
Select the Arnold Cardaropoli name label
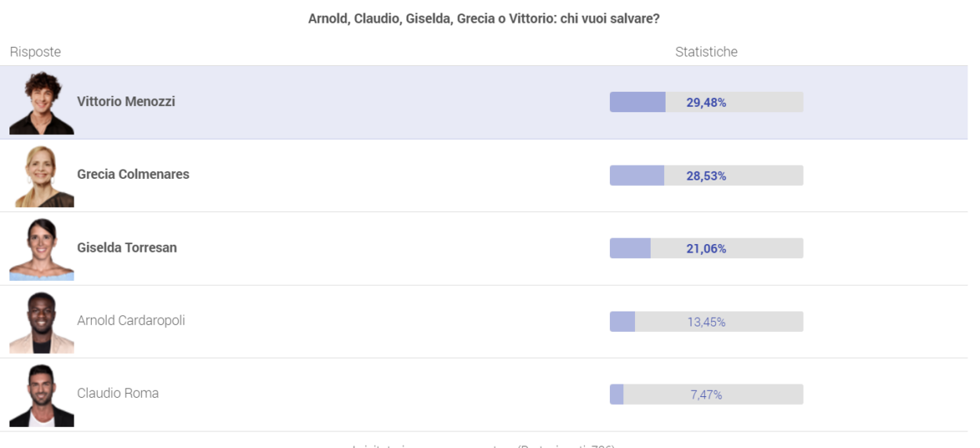(131, 320)
